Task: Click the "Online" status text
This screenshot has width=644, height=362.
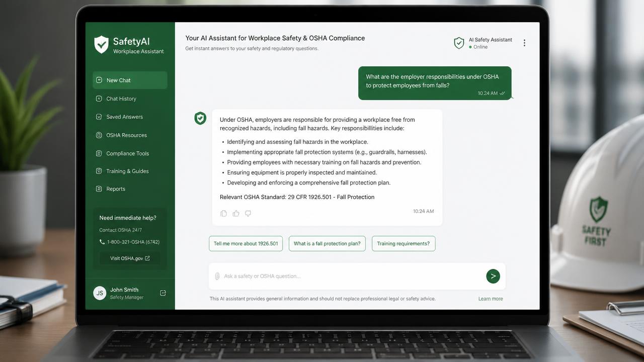Action: 480,47
